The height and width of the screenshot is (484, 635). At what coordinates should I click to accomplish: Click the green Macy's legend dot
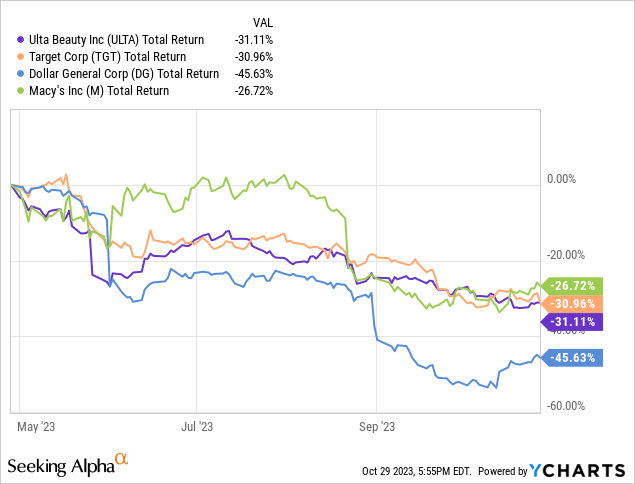(10, 90)
